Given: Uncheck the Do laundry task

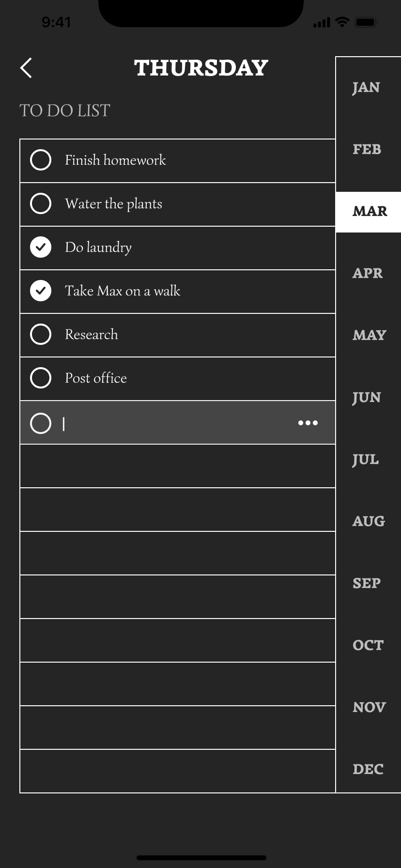Looking at the screenshot, I should click(x=41, y=248).
